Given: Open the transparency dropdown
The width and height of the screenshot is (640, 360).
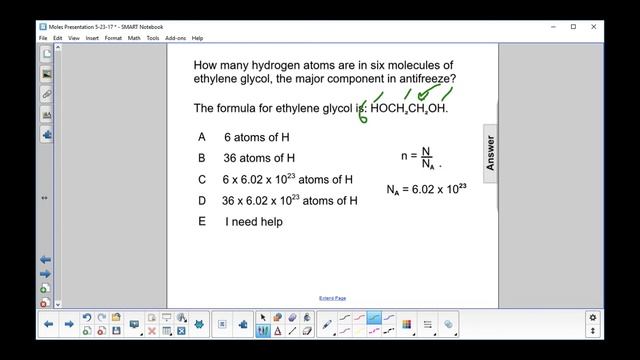Looking at the screenshot, I should [x=448, y=324].
